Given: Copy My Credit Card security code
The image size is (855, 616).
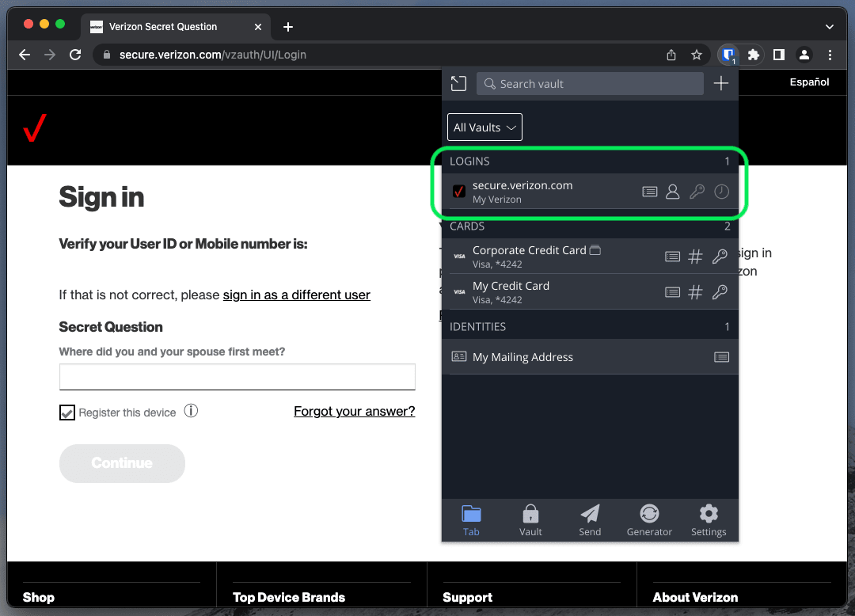Looking at the screenshot, I should click(720, 292).
